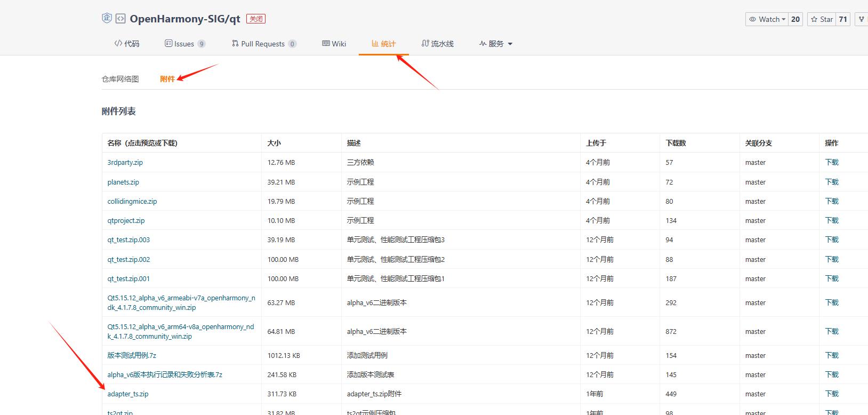Open the Wiki tab
The width and height of the screenshot is (868, 415).
pyautogui.click(x=334, y=44)
